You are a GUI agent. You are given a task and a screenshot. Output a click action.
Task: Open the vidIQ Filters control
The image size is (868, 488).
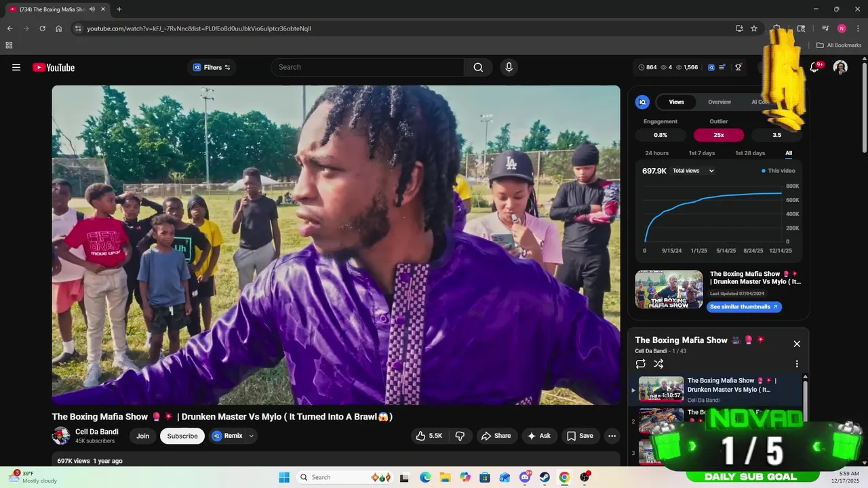[x=212, y=67]
